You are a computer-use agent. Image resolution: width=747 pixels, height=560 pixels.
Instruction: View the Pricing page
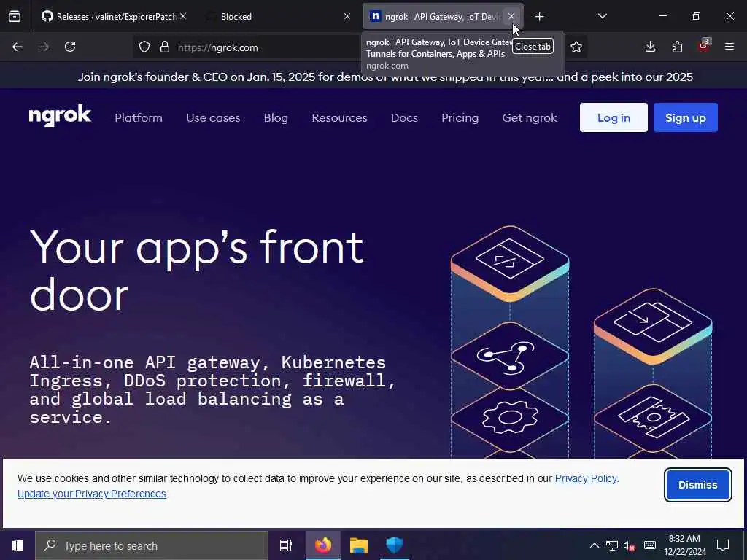[x=460, y=117]
